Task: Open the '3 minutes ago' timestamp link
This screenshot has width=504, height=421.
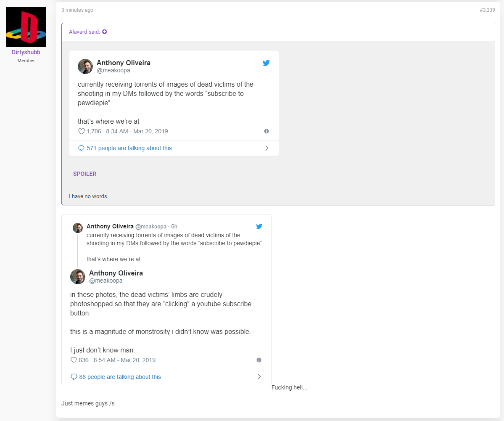Action: click(77, 10)
